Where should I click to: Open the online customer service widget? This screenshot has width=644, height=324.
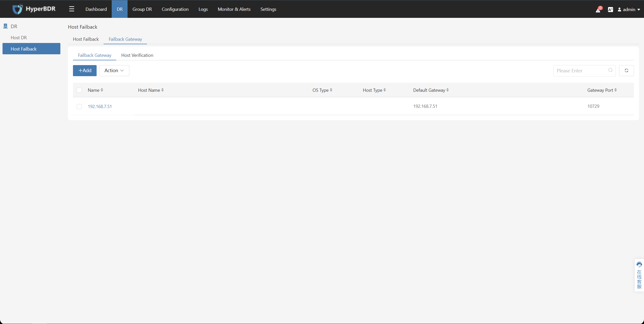pos(639,275)
